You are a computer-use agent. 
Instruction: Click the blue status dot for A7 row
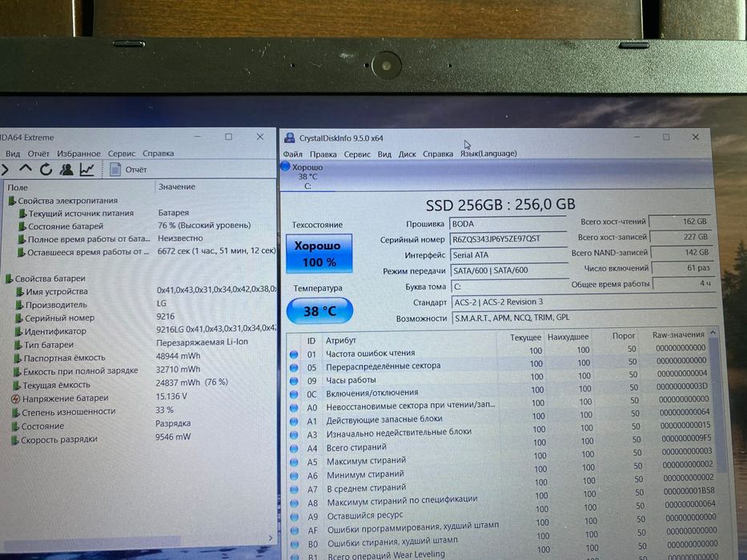click(x=295, y=490)
